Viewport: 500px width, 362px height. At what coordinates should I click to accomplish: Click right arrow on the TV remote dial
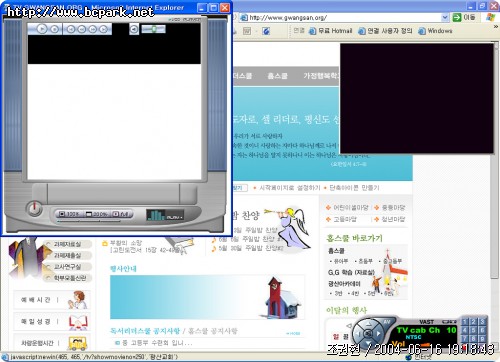tap(378, 333)
